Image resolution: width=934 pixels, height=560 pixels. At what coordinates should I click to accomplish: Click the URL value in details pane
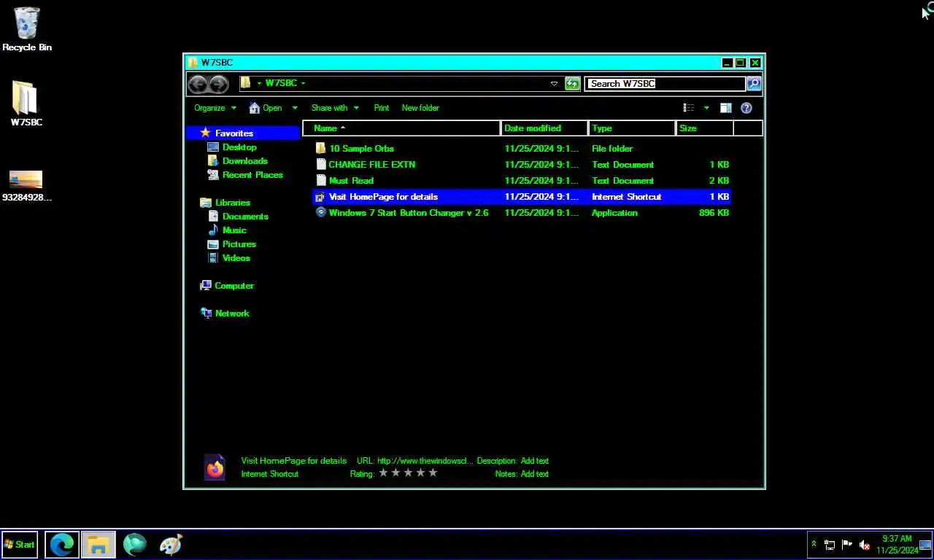(x=425, y=461)
